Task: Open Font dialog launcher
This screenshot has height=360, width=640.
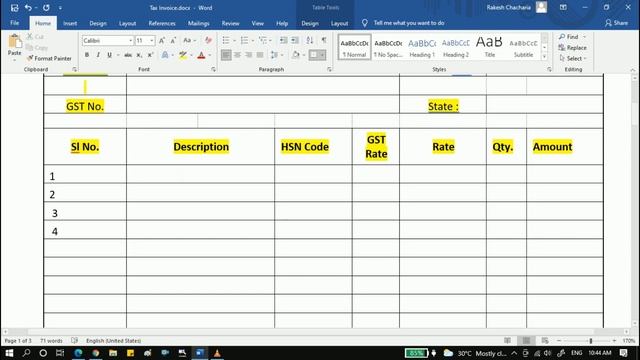Action: pyautogui.click(x=213, y=70)
